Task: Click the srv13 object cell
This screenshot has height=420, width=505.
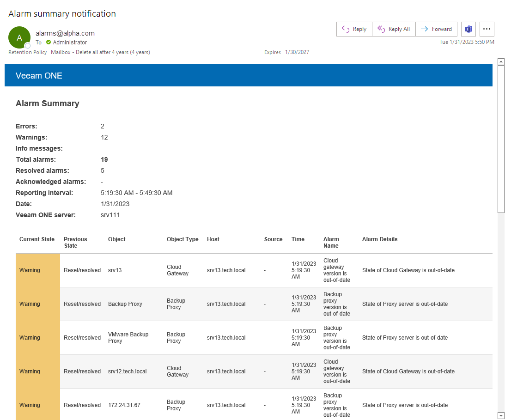Action: pyautogui.click(x=115, y=270)
